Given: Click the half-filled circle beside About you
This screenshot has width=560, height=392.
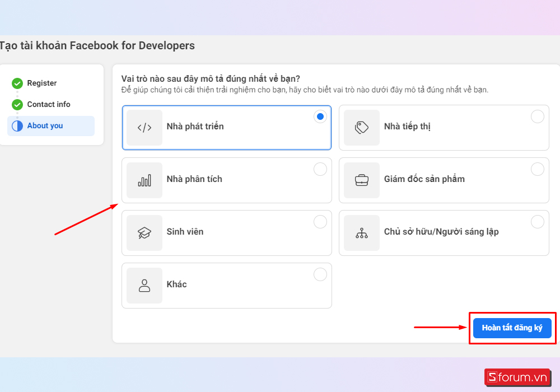Looking at the screenshot, I should point(17,126).
